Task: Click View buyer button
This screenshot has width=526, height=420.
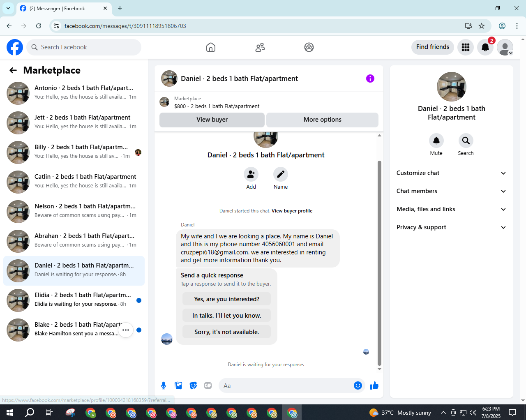Action: point(212,120)
